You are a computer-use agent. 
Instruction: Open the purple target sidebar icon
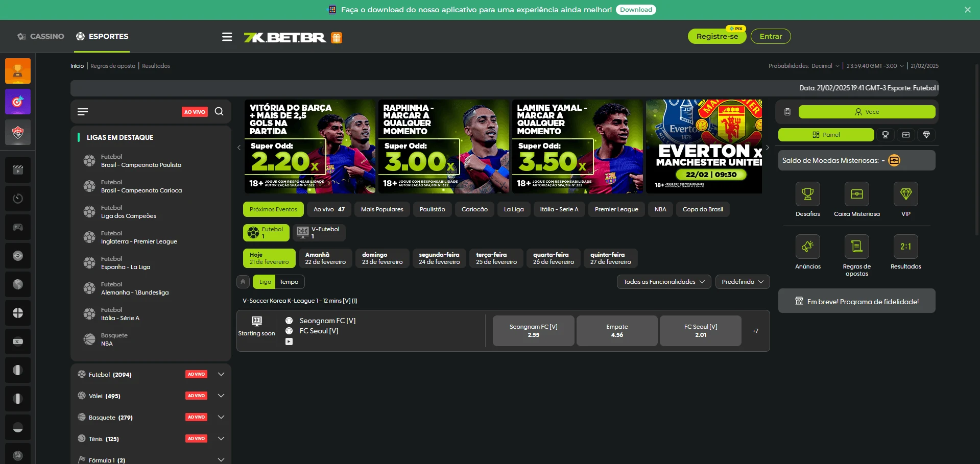click(18, 102)
